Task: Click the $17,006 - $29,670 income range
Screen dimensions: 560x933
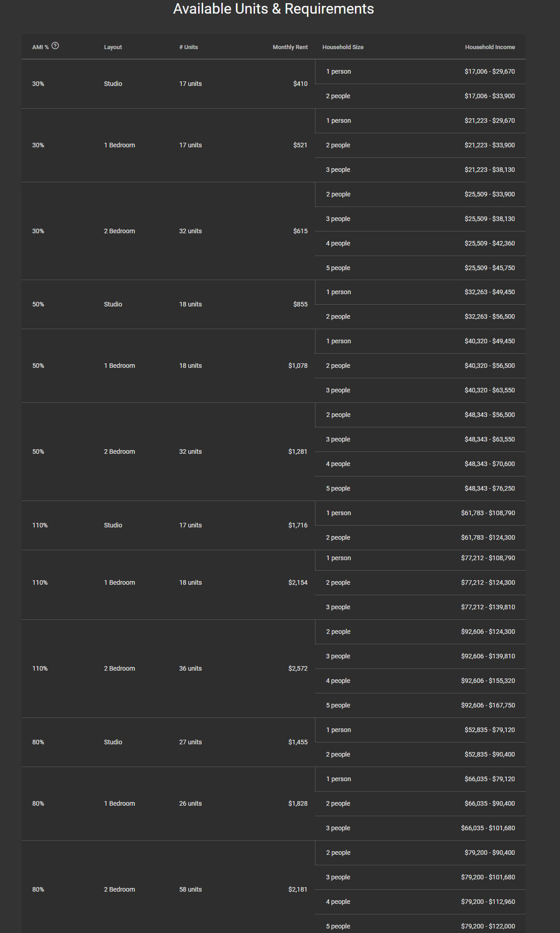Action: click(x=490, y=71)
